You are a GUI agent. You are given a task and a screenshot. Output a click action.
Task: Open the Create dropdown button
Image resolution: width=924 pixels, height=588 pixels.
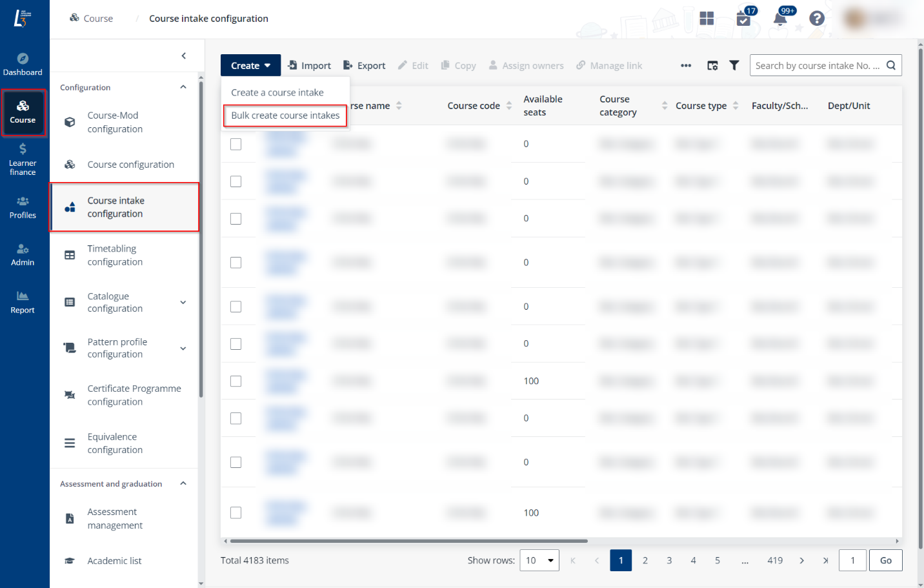click(250, 65)
